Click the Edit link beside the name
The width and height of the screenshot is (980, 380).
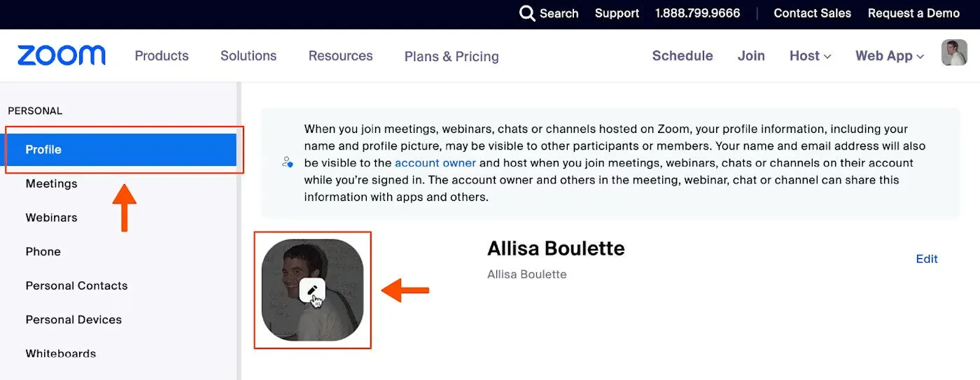[x=927, y=259]
